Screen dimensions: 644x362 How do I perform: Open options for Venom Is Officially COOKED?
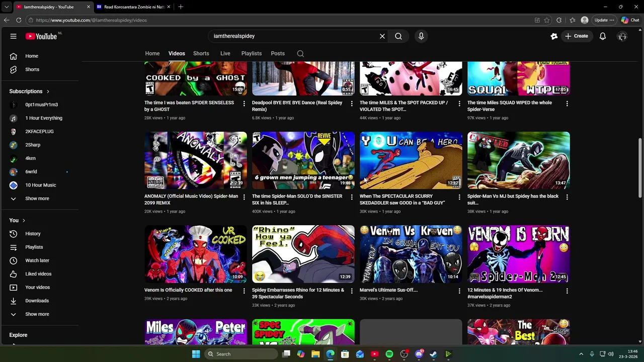click(244, 291)
